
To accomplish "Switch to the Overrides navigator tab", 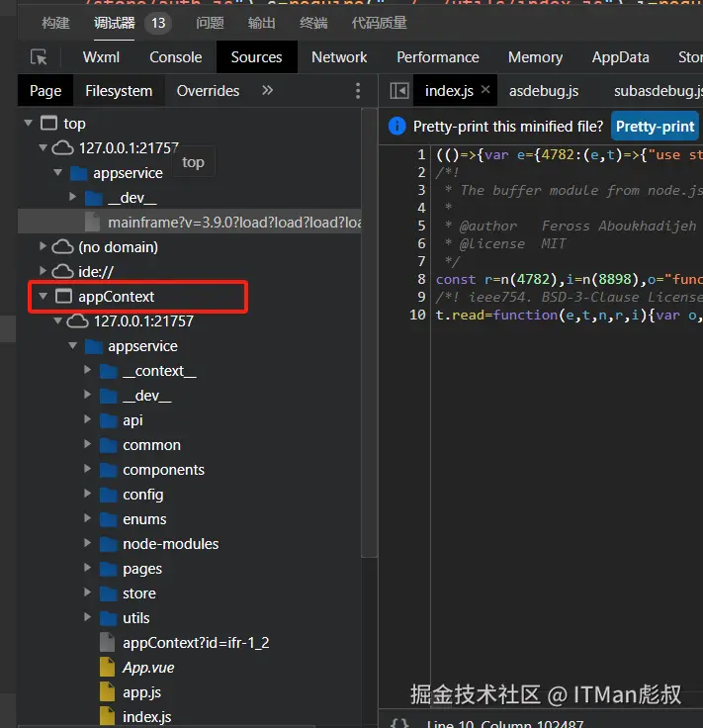I will click(x=208, y=91).
